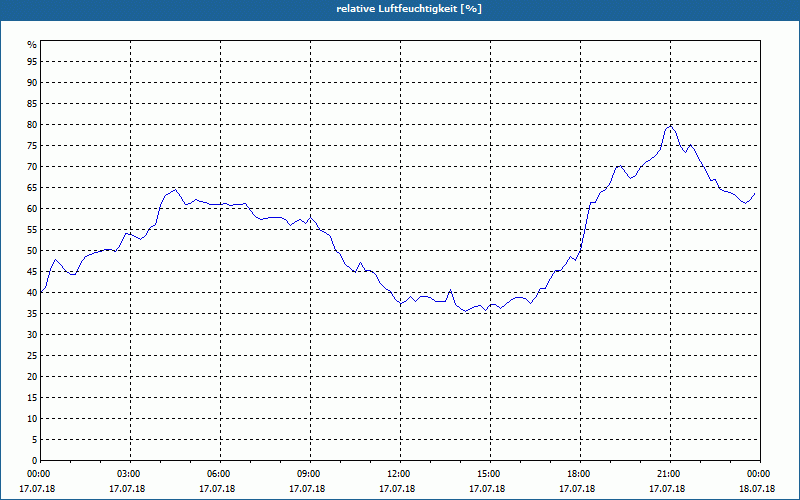This screenshot has width=800, height=500.
Task: Click the y-axis label '40'
Action: (x=32, y=293)
